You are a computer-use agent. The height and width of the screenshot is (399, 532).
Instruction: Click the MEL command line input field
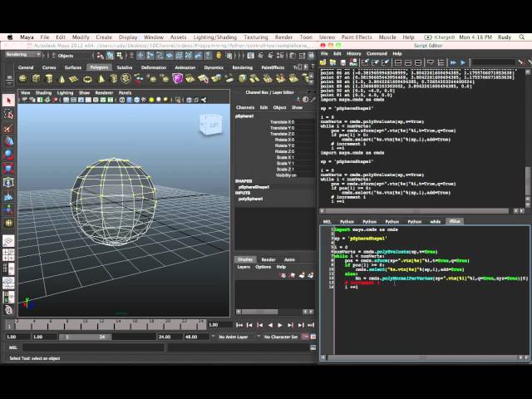[93, 347]
